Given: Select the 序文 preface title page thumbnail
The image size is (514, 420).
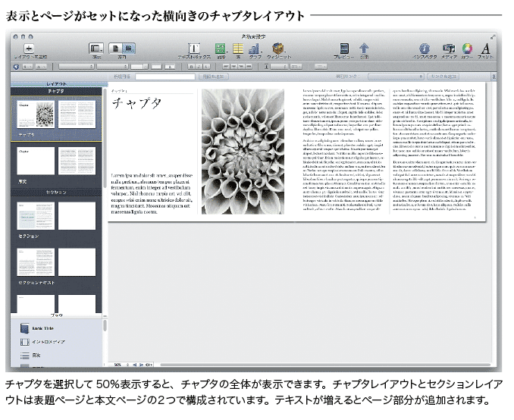Looking at the screenshot, I should tap(36, 161).
